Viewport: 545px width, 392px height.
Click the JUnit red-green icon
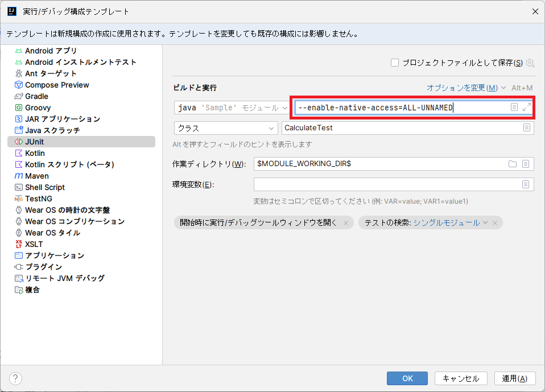coord(19,142)
